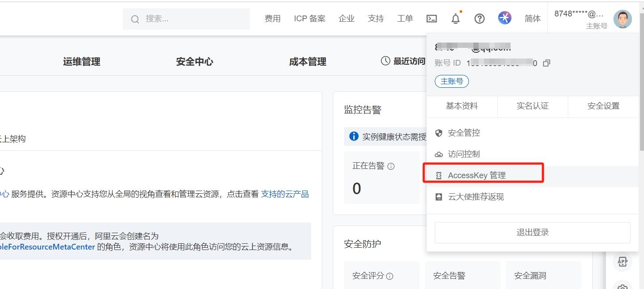Click the notification bell icon
Screen dimensions: 644x289
[456, 19]
